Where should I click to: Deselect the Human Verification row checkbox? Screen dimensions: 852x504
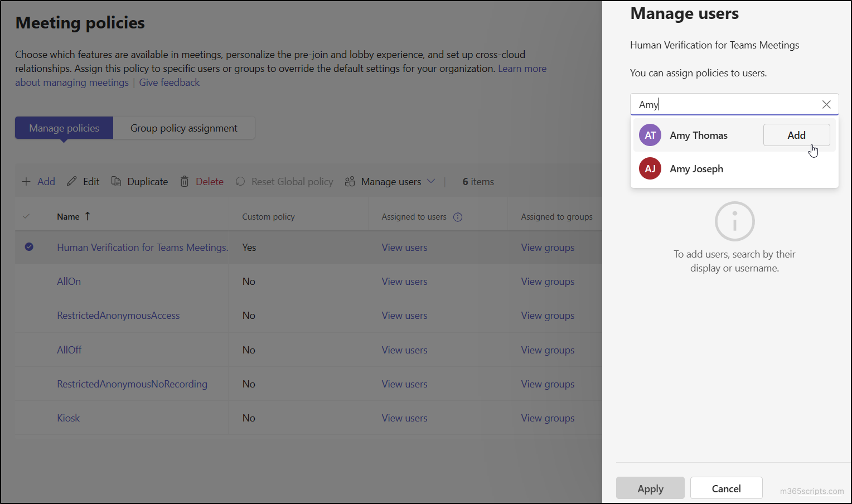coord(29,247)
